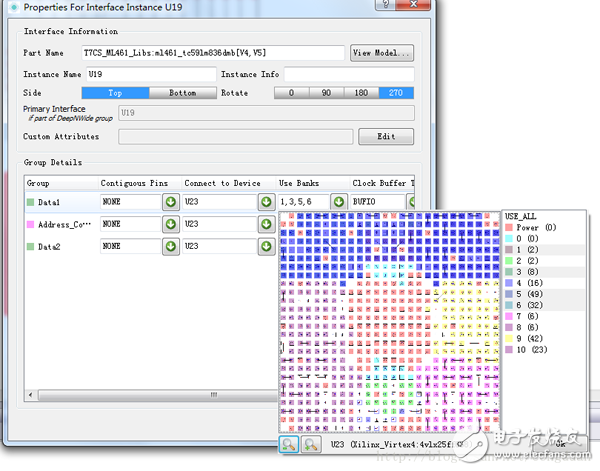Click the Clock Buffer column header
Image resolution: width=600 pixels, height=471 pixels.
(382, 183)
